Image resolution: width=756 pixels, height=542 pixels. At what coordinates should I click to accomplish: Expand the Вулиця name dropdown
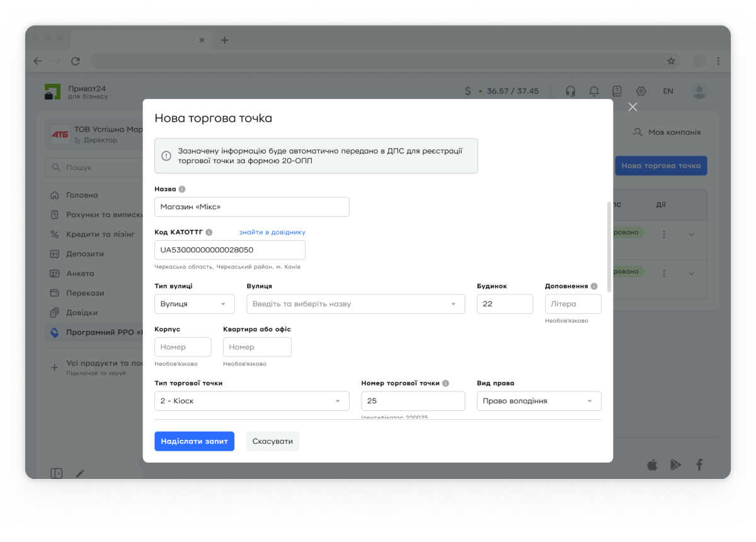[x=355, y=304]
